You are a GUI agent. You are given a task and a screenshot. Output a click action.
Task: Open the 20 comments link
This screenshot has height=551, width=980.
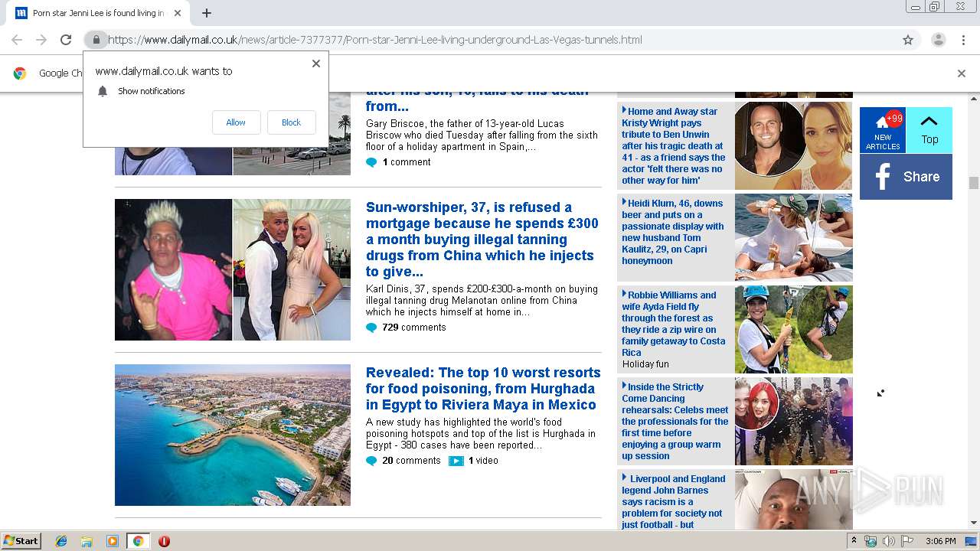(403, 461)
